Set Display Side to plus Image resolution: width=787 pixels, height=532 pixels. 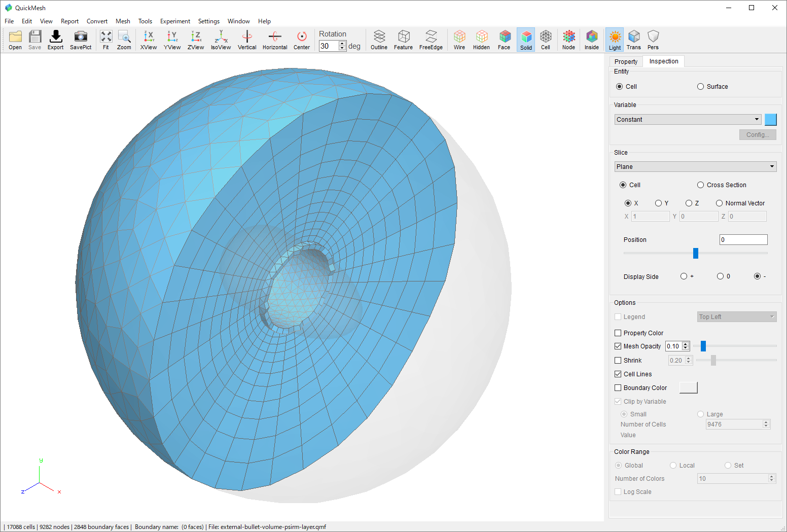[x=684, y=276]
